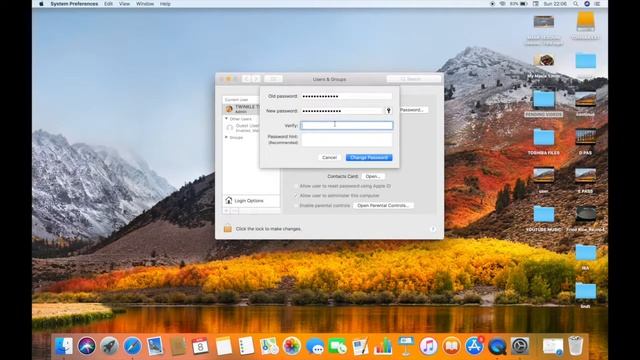The height and width of the screenshot is (360, 640).
Task: Click the Password hint text field
Action: 347,140
